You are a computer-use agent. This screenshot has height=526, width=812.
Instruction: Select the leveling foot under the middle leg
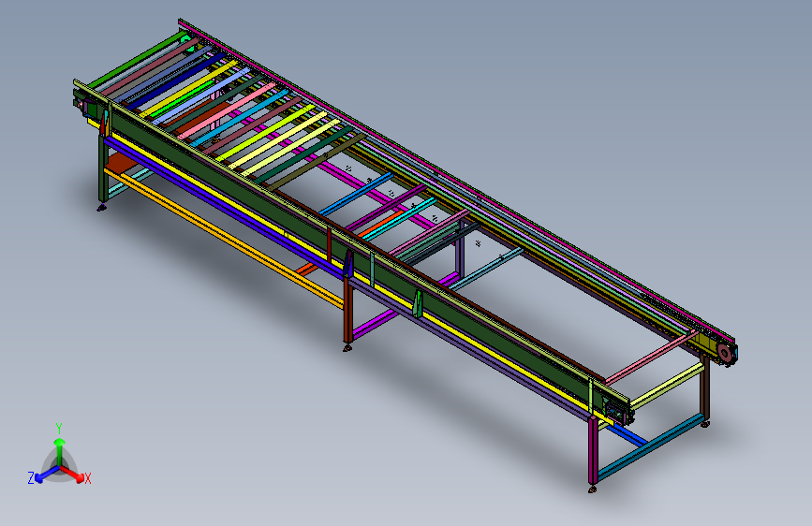[x=347, y=348]
